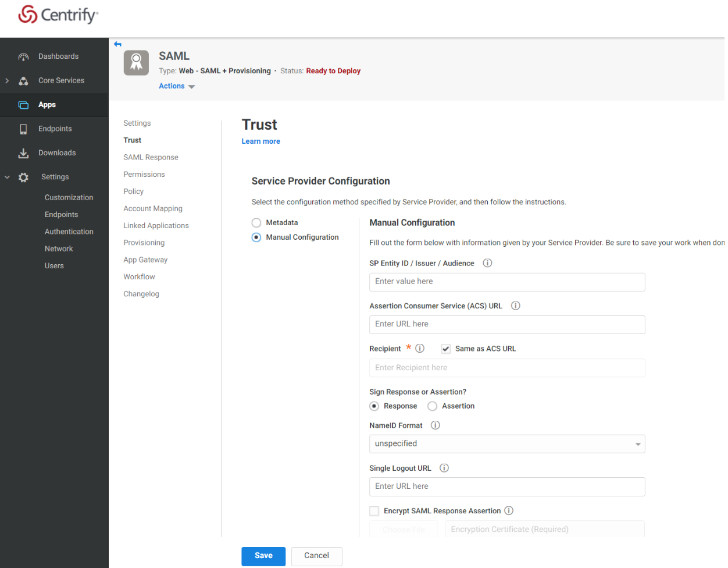Click the Cancel button
Viewport: 728px width, 568px height.
click(317, 556)
